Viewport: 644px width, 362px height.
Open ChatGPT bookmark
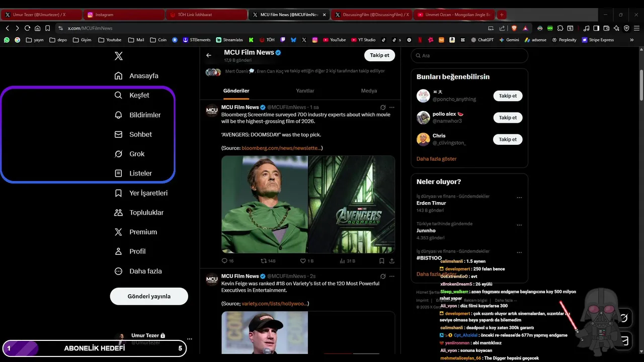pos(482,40)
